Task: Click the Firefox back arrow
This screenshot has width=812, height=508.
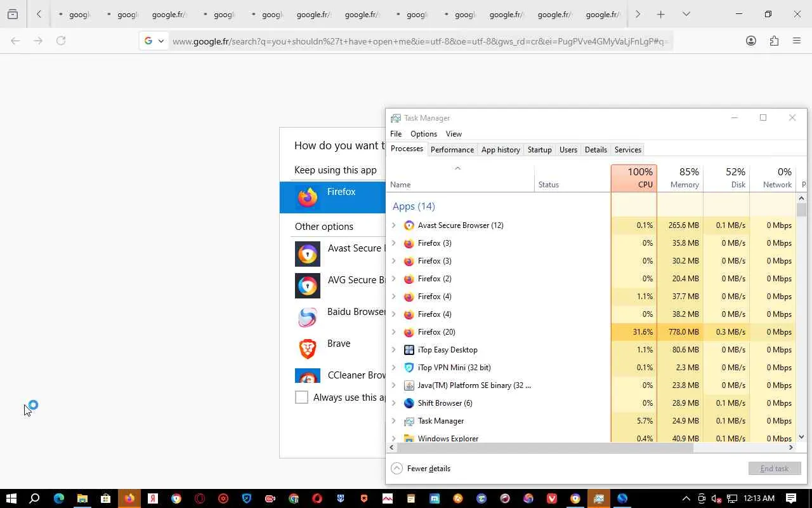Action: (x=15, y=41)
